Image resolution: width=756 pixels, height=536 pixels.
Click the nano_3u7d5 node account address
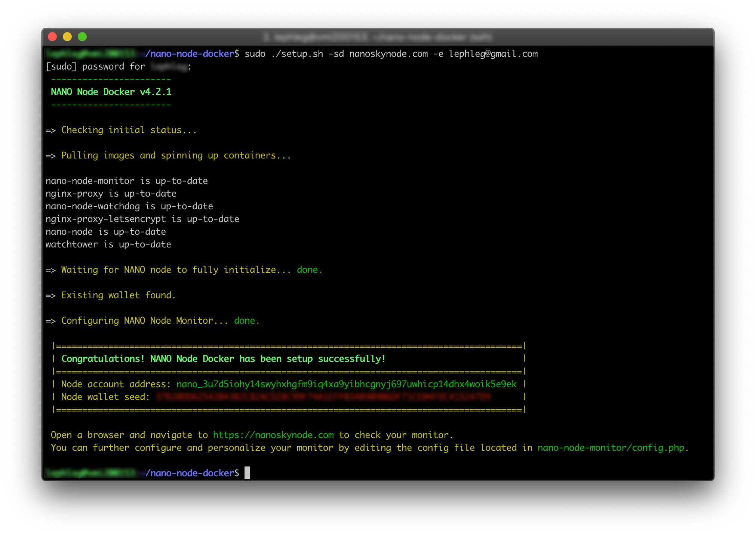(x=346, y=384)
